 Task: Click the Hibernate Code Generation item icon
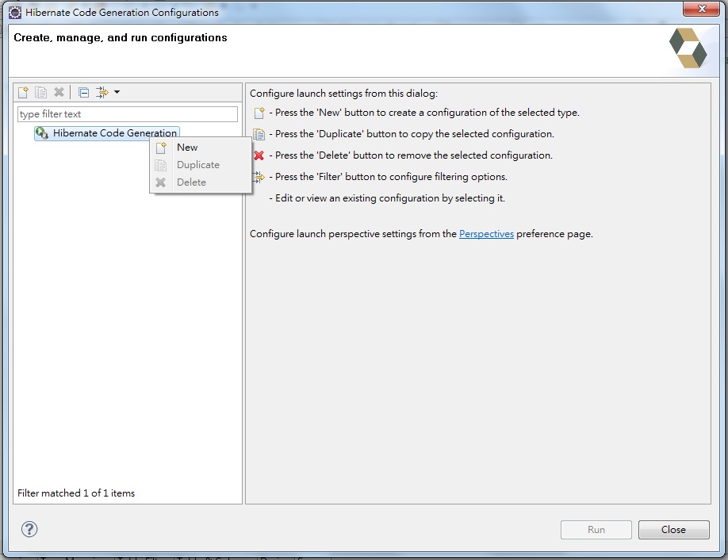pyautogui.click(x=42, y=133)
